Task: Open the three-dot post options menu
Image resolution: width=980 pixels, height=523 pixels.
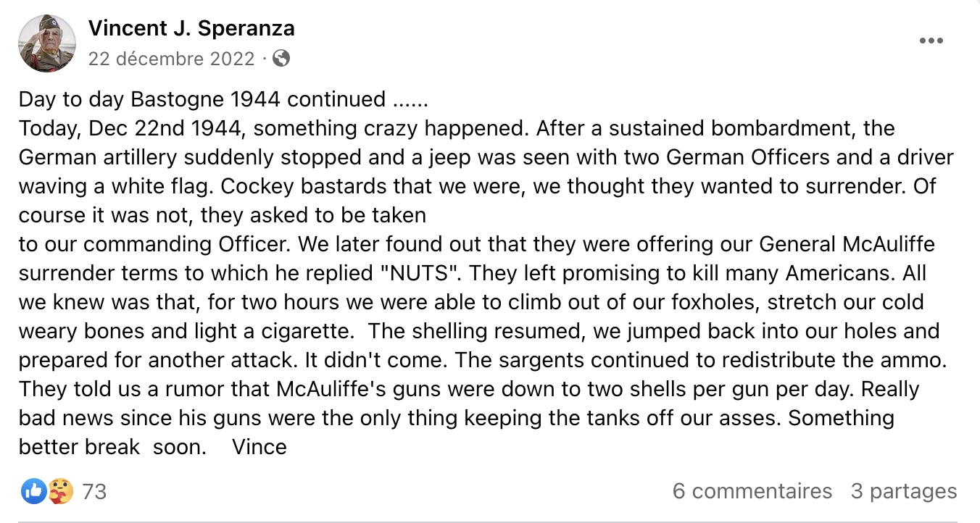Action: [931, 41]
